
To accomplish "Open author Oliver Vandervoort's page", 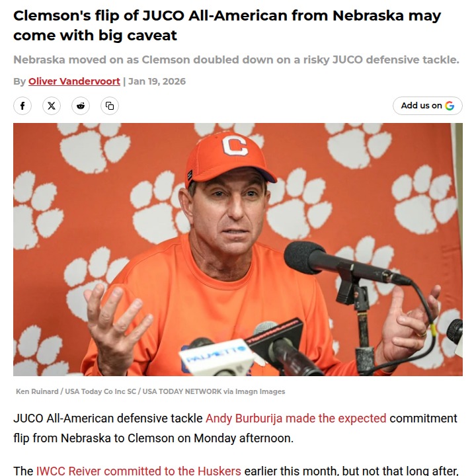I will point(74,81).
